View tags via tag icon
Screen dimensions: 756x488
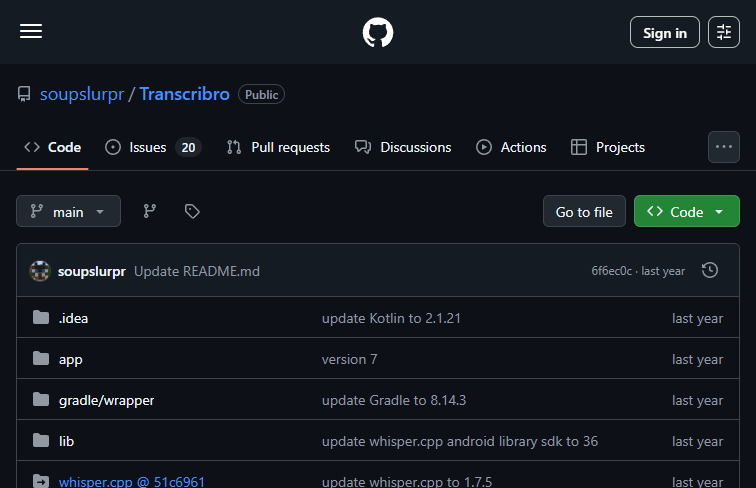pyautogui.click(x=192, y=211)
